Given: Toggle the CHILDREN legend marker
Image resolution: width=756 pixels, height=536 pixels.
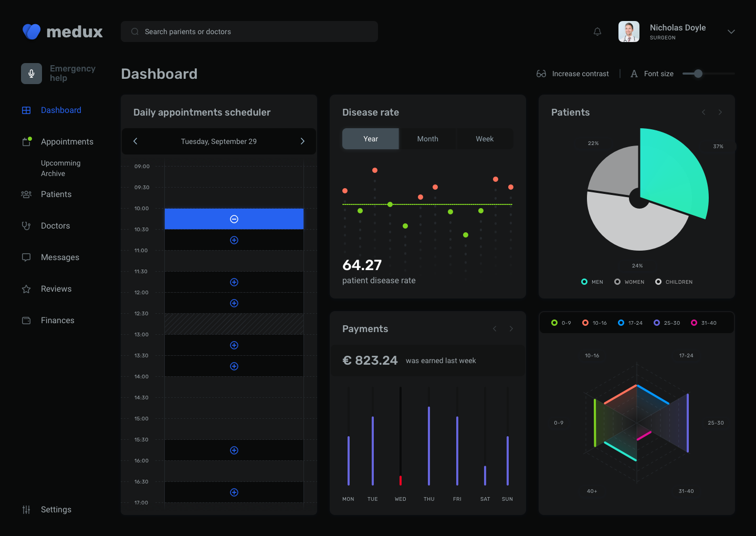Looking at the screenshot, I should pos(658,282).
